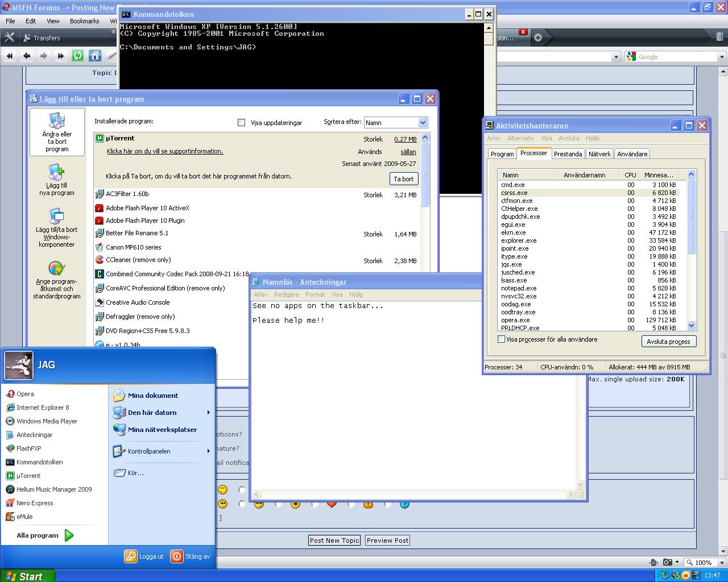This screenshot has height=582, width=728.
Task: Open Opera address bar dropdown arrow
Action: click(x=615, y=57)
